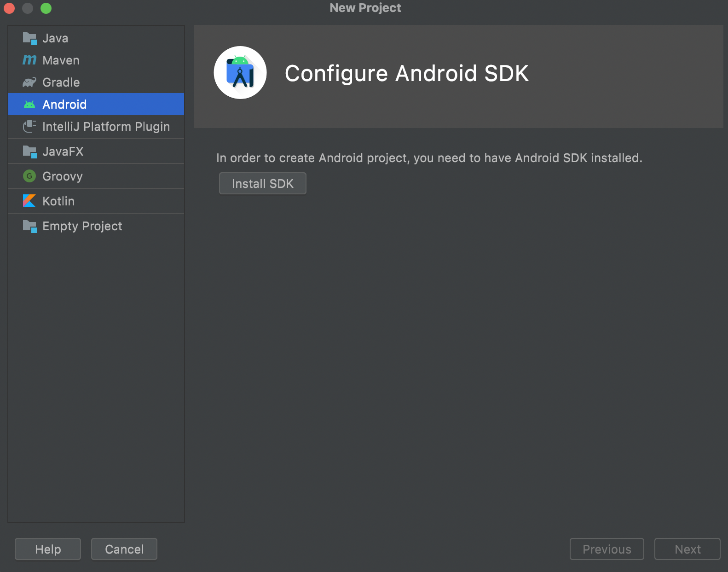
Task: Select Java project type
Action: [96, 38]
